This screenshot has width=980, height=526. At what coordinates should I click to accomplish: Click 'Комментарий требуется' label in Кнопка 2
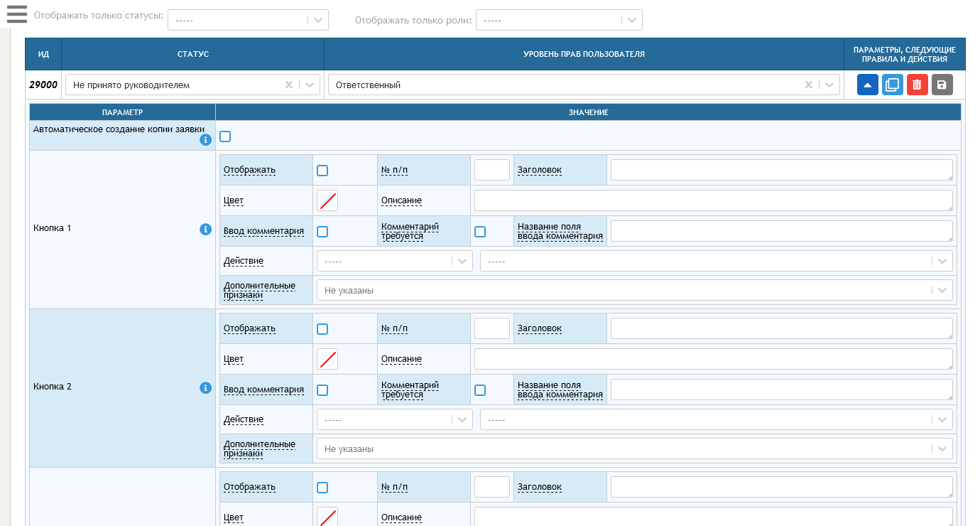tap(410, 390)
